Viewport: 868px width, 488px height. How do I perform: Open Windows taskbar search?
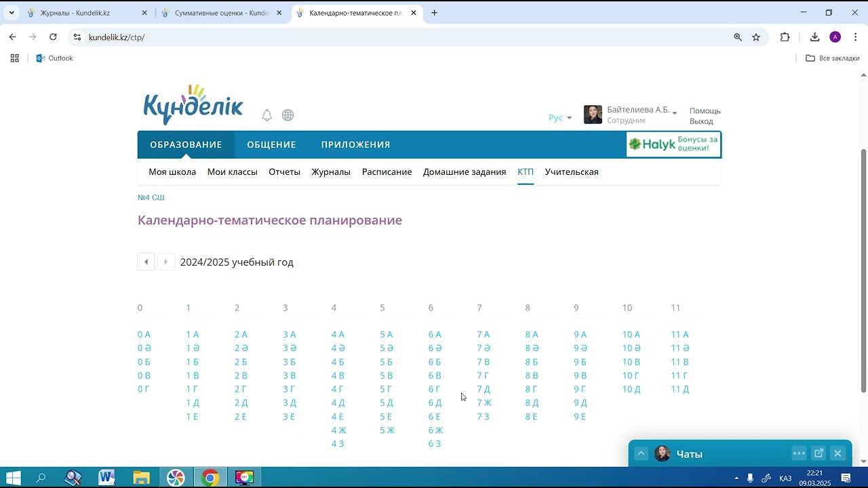(x=41, y=478)
